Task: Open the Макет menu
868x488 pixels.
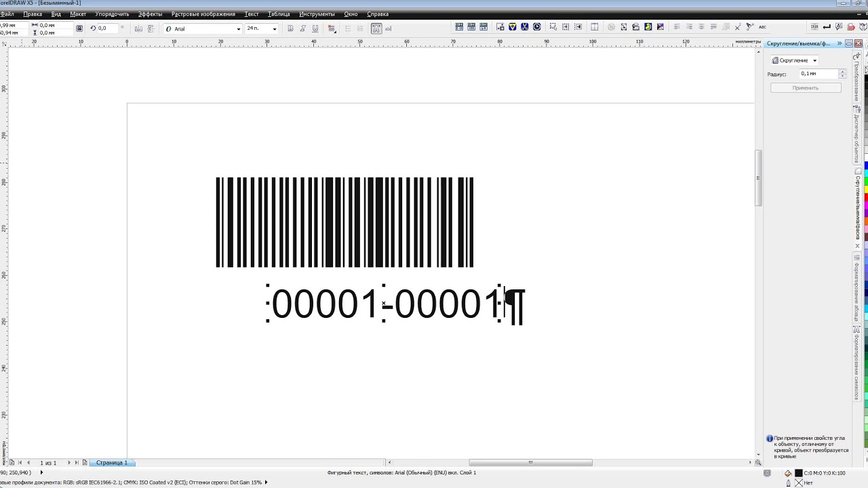Action: (78, 14)
